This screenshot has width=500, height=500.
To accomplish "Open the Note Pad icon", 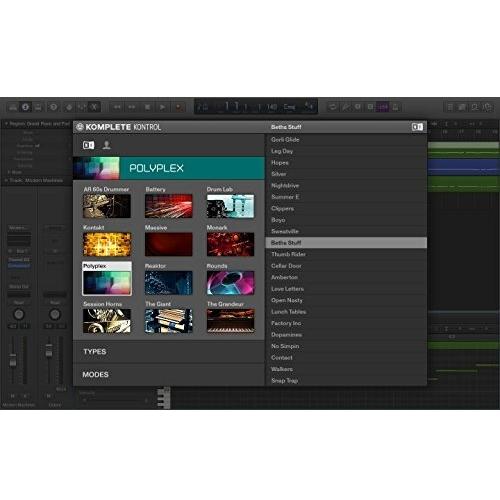I will pos(462,107).
